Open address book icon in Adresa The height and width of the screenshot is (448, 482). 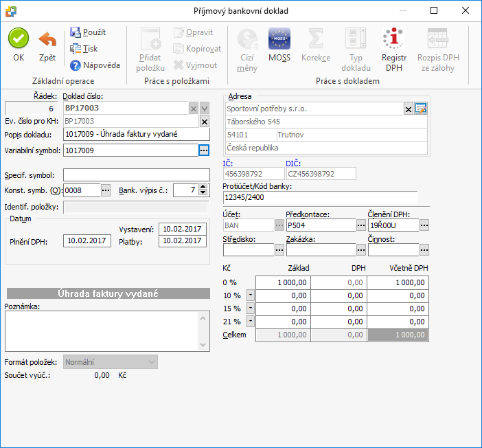pyautogui.click(x=421, y=109)
